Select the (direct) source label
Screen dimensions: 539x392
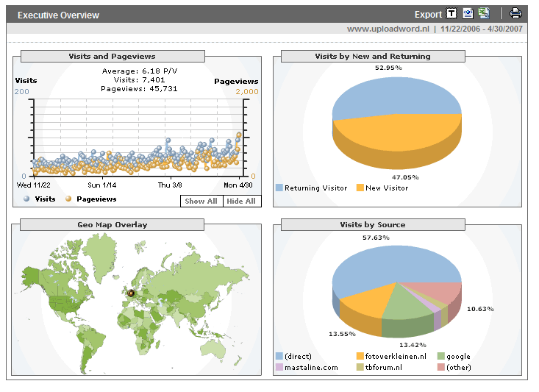point(298,356)
